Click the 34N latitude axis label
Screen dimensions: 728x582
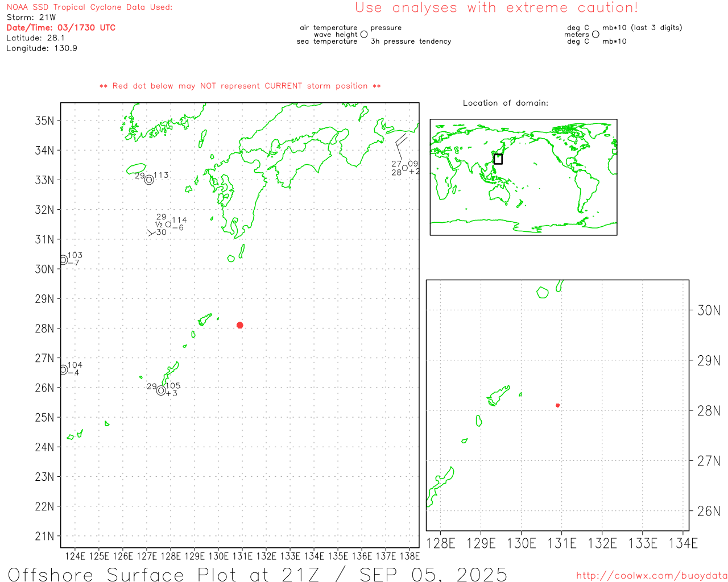(x=45, y=150)
